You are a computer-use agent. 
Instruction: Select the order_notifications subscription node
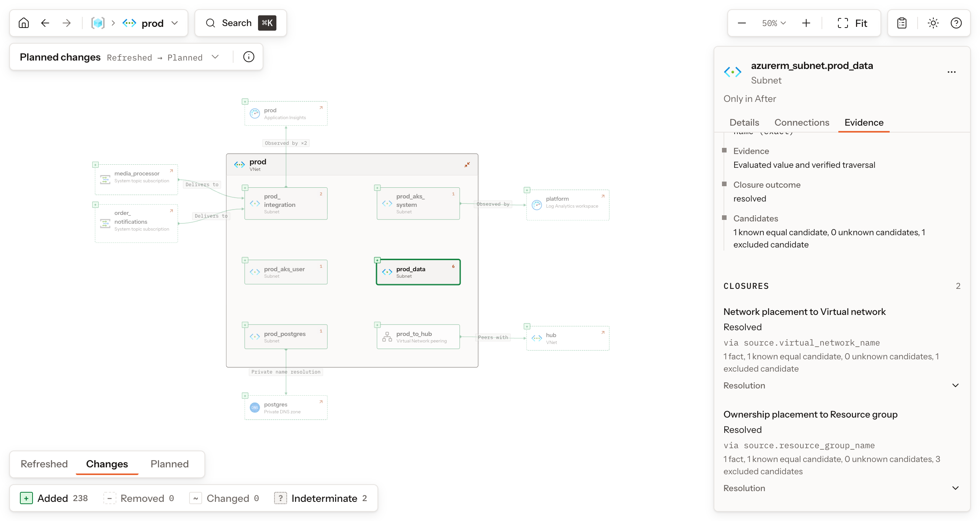[x=136, y=223]
